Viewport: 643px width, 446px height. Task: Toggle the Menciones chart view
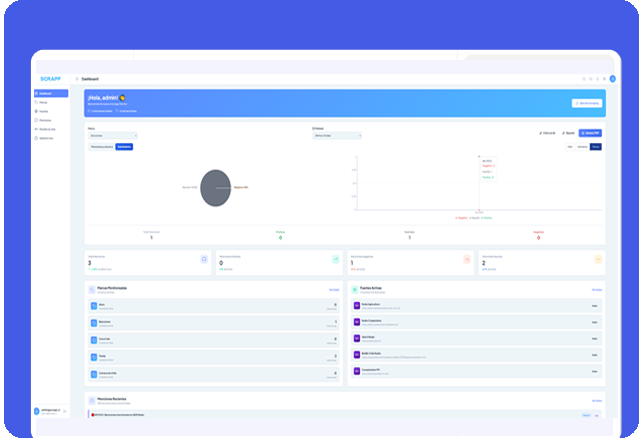(x=101, y=147)
